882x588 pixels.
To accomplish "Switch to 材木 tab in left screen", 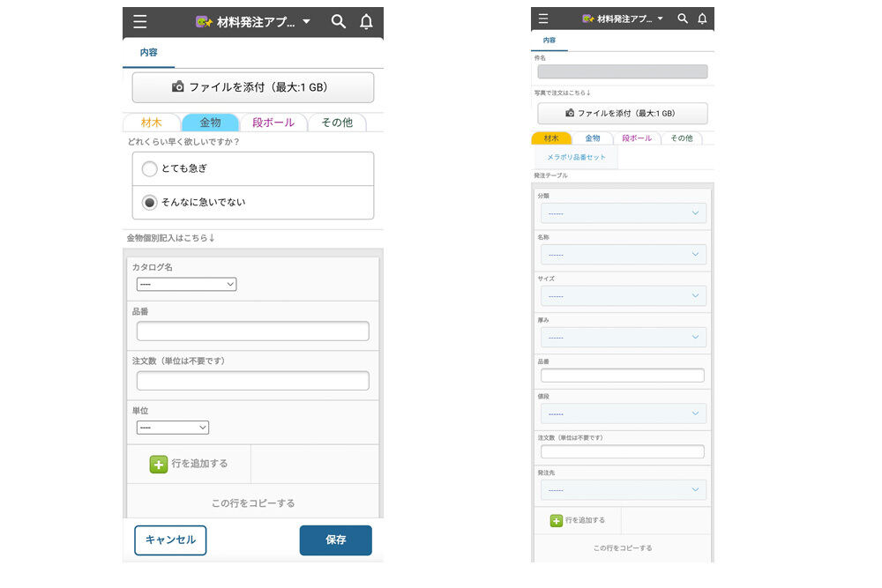I will 152,123.
